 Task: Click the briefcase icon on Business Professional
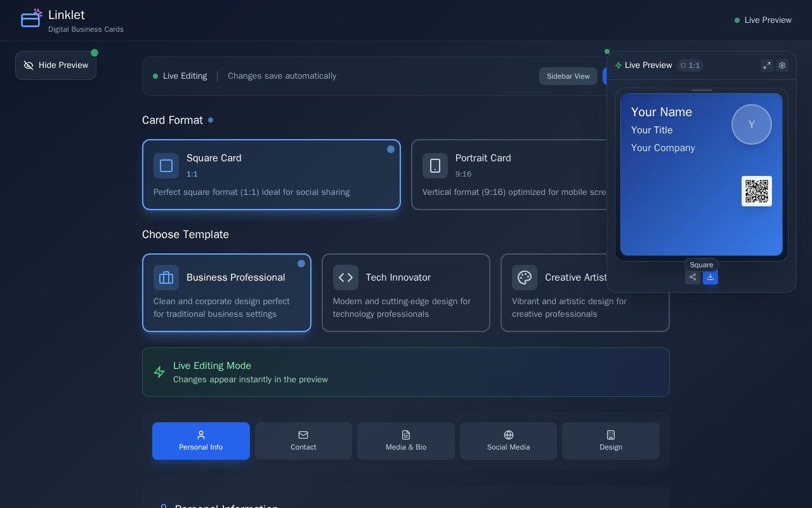click(166, 277)
